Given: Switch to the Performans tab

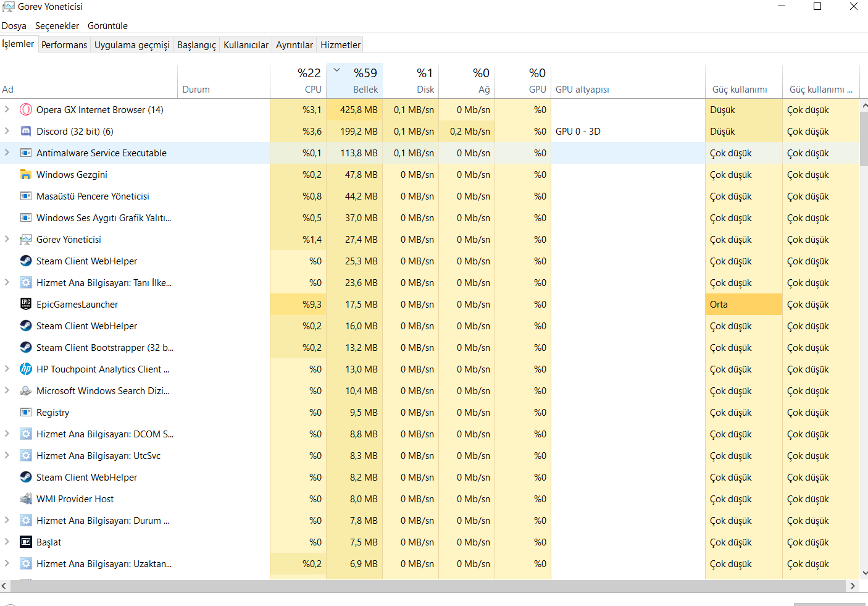Looking at the screenshot, I should click(x=64, y=45).
